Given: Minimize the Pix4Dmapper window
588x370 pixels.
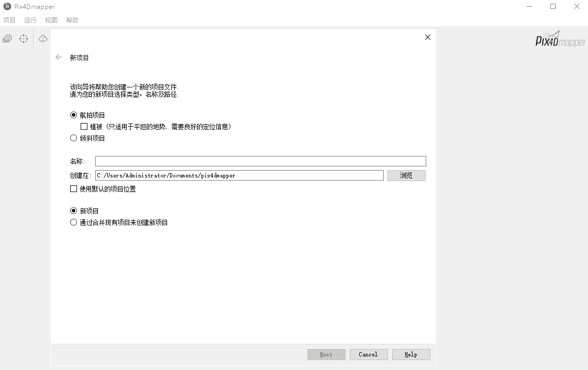Looking at the screenshot, I should (529, 6).
